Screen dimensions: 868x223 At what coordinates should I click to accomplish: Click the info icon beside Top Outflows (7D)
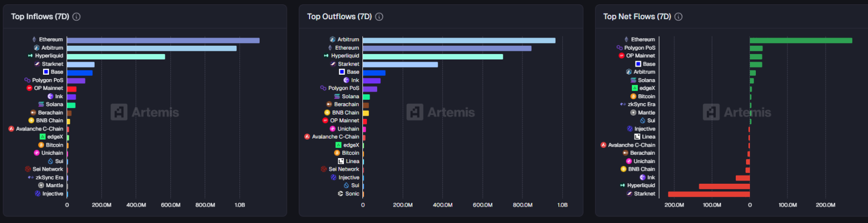379,17
